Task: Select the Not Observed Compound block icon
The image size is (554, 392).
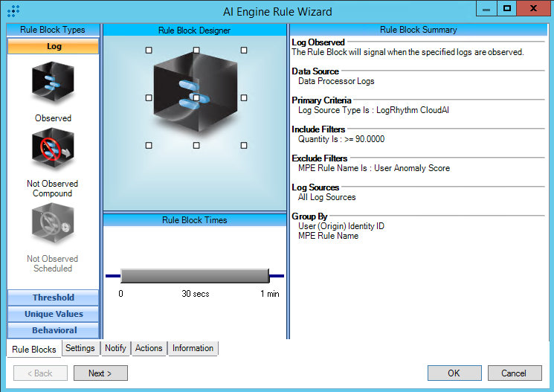Action: pyautogui.click(x=52, y=152)
